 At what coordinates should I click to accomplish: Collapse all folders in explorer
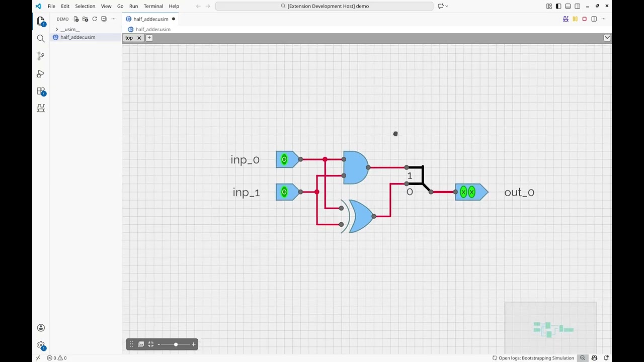(x=104, y=19)
